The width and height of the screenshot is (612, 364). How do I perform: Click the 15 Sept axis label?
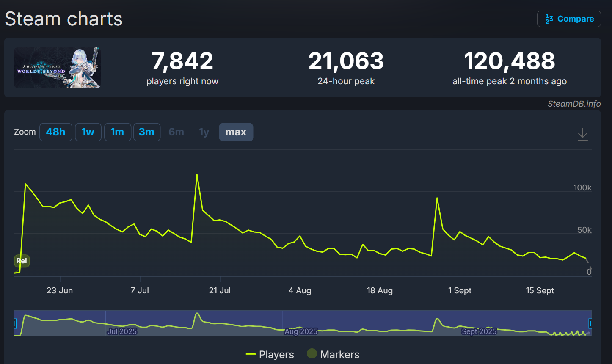[540, 290]
